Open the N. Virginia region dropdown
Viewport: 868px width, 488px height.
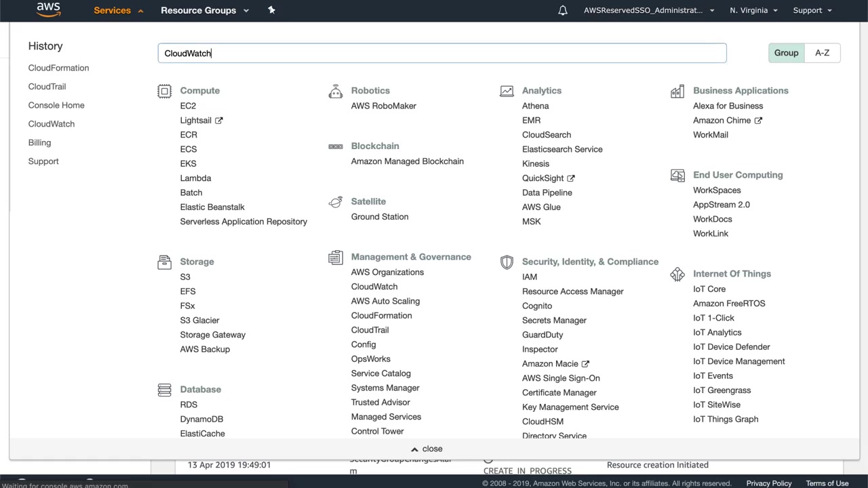[753, 10]
